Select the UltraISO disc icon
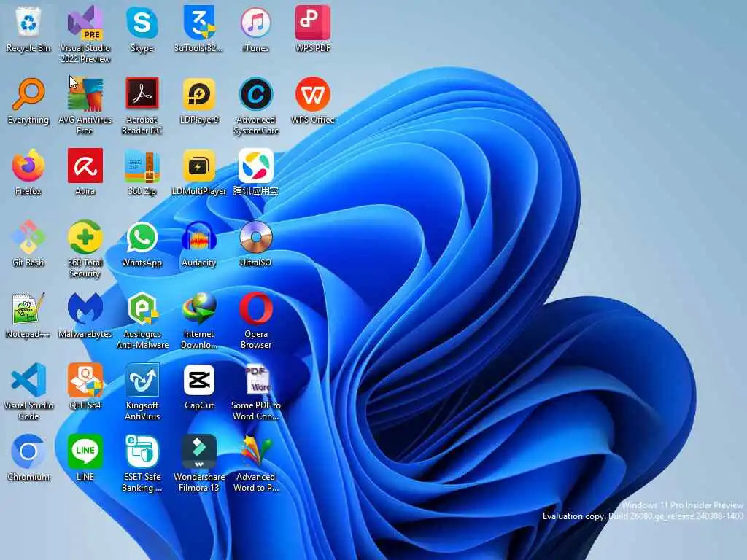Viewport: 747px width, 560px height. coord(256,237)
